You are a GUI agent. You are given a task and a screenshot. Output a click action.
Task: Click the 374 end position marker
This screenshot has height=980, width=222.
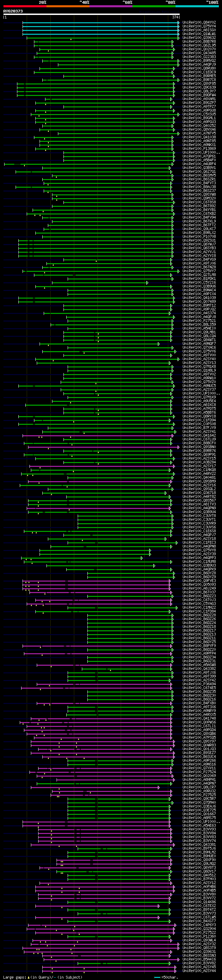pos(175,17)
